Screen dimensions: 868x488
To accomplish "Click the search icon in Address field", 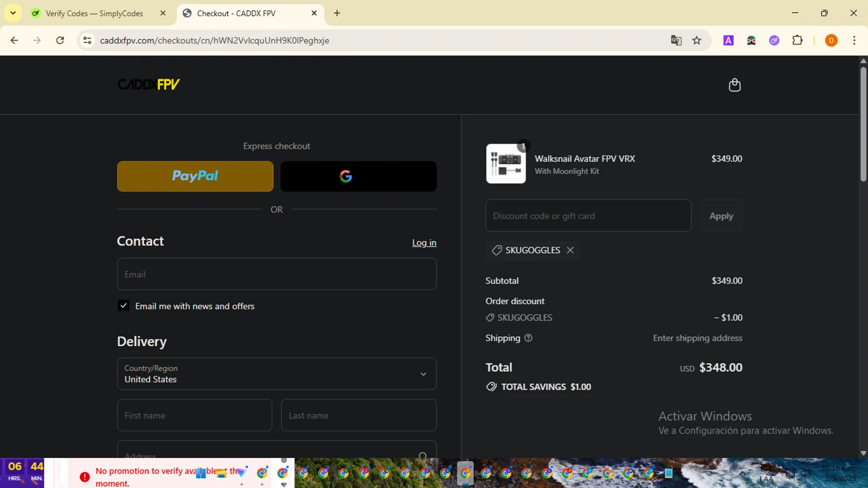I will pos(423,457).
